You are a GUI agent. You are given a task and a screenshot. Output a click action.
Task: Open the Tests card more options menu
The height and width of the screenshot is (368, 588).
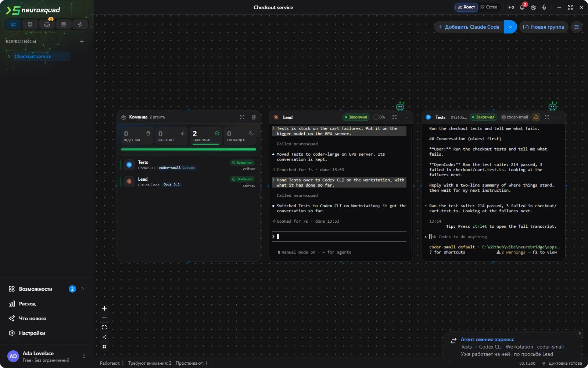tap(559, 117)
